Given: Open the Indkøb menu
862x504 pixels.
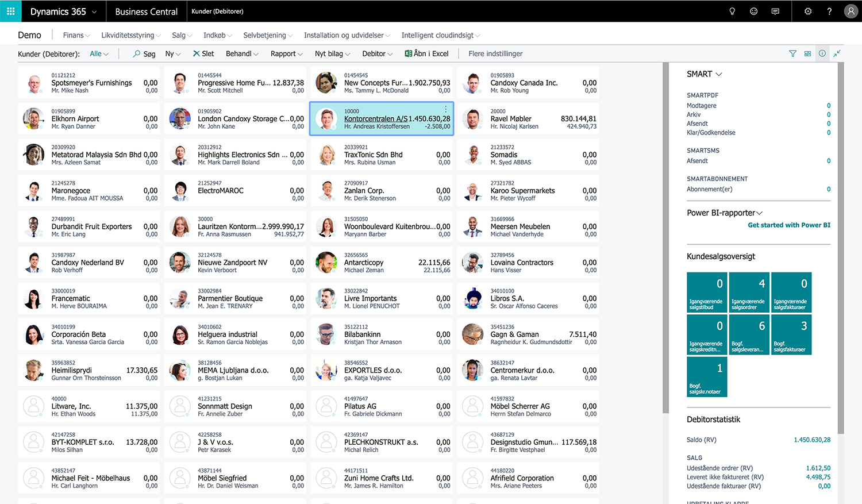Looking at the screenshot, I should point(218,35).
